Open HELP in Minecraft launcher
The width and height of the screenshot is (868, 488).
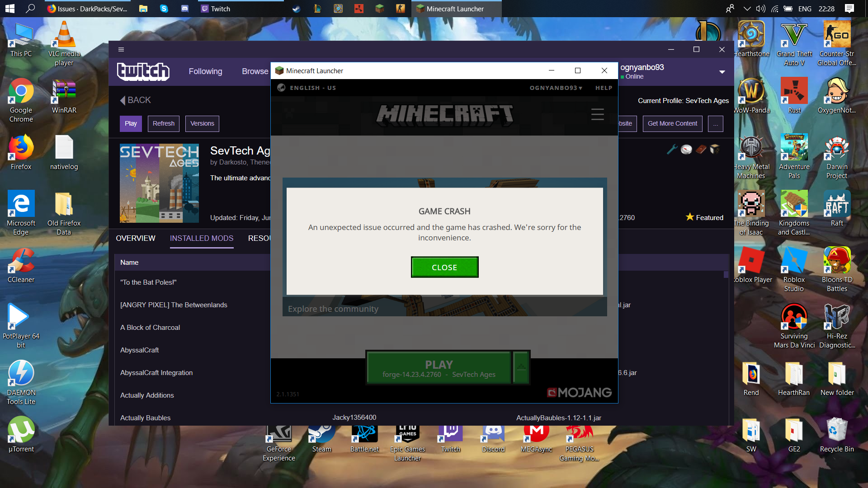pos(604,88)
